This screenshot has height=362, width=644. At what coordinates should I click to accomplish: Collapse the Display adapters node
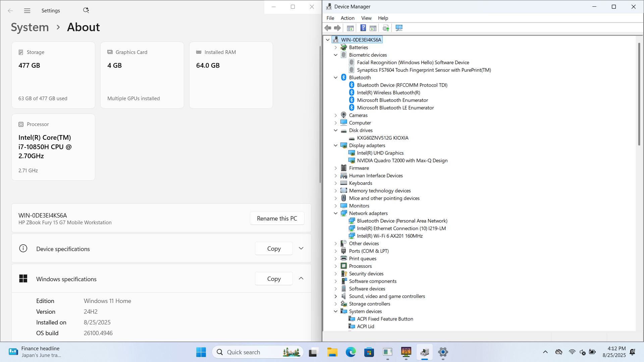pos(336,145)
